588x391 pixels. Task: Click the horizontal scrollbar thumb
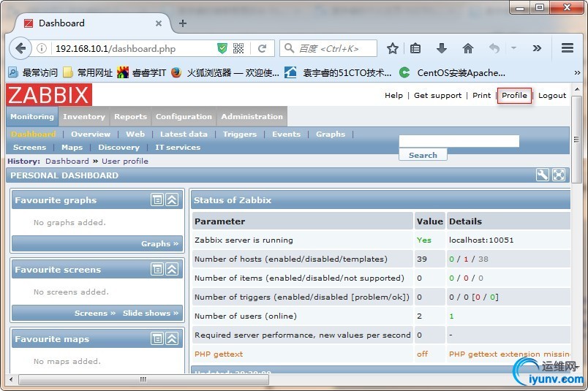click(143, 379)
